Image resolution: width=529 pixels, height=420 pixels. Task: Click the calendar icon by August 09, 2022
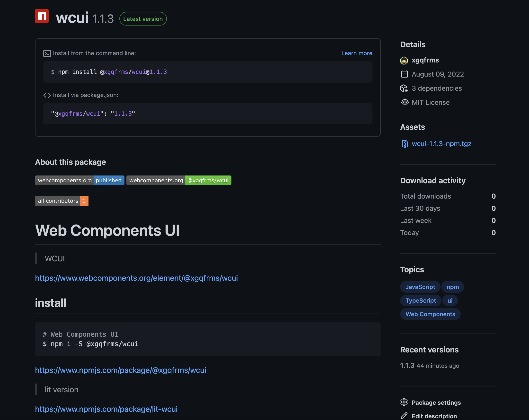404,74
